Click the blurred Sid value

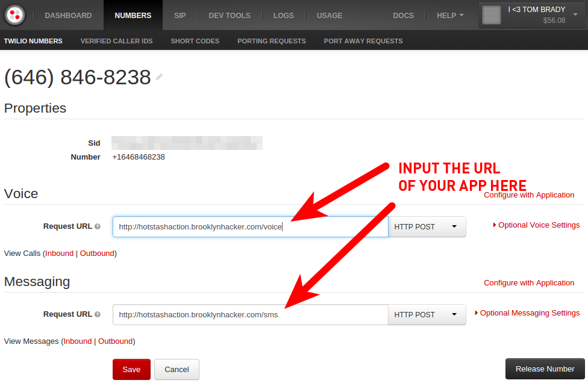point(187,143)
